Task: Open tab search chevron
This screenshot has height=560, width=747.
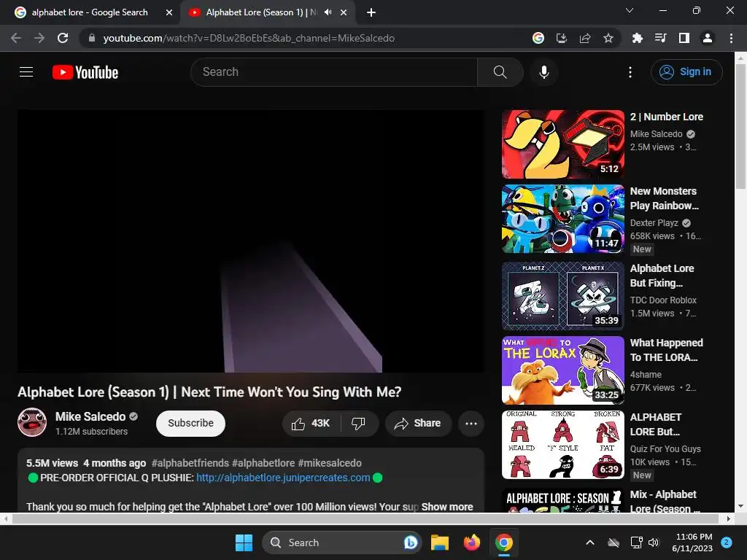Action: [x=630, y=10]
